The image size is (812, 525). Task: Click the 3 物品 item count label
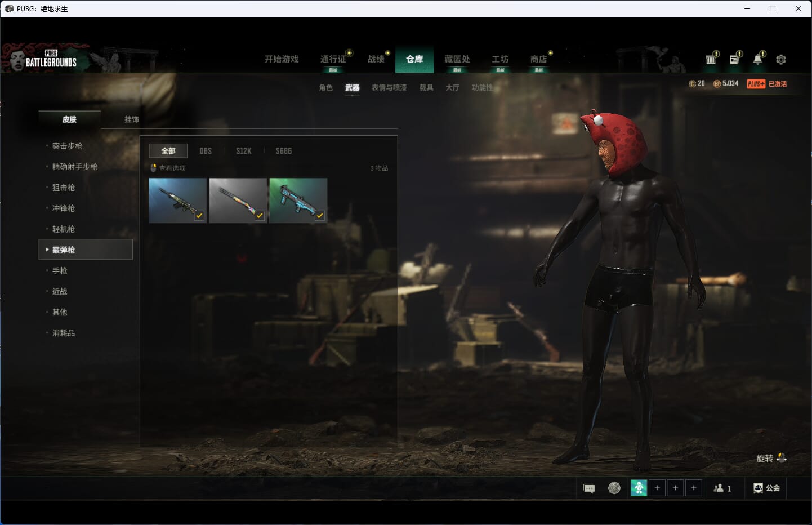click(x=379, y=168)
